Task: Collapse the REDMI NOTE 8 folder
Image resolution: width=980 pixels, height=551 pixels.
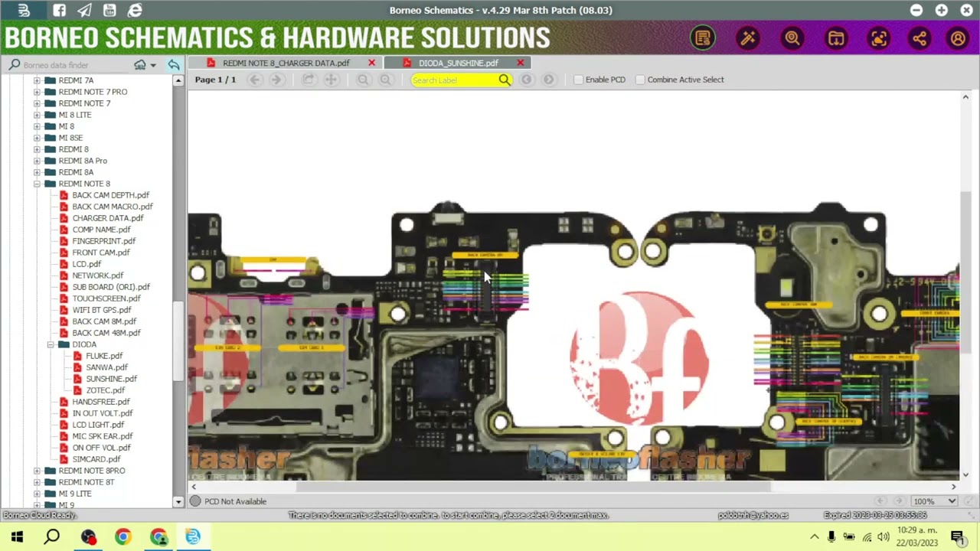Action: pyautogui.click(x=37, y=184)
